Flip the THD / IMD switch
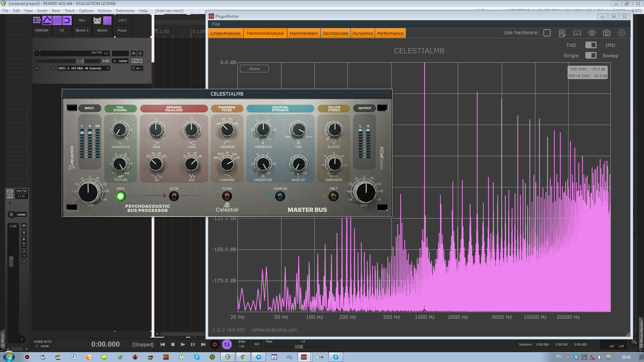 (591, 45)
